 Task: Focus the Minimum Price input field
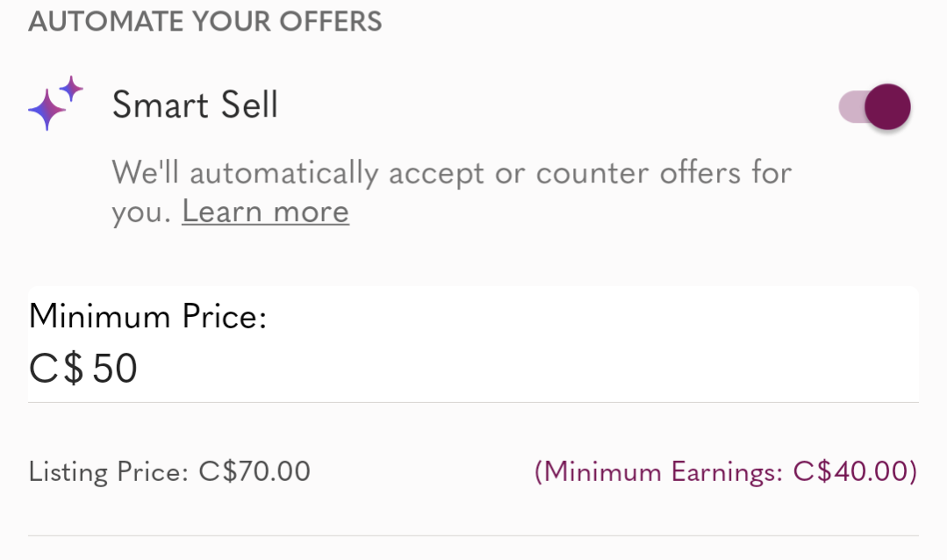474,369
